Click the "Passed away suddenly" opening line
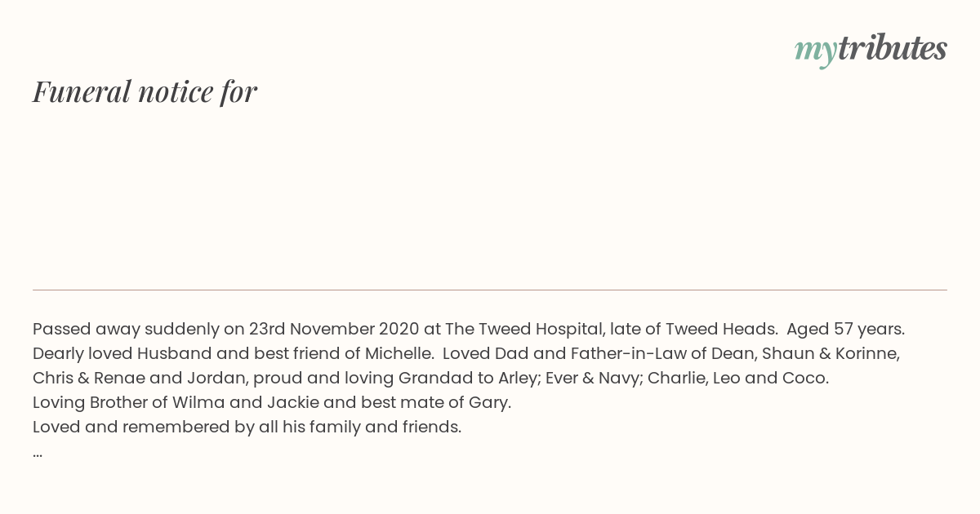Viewport: 980px width, 514px height. [469, 330]
